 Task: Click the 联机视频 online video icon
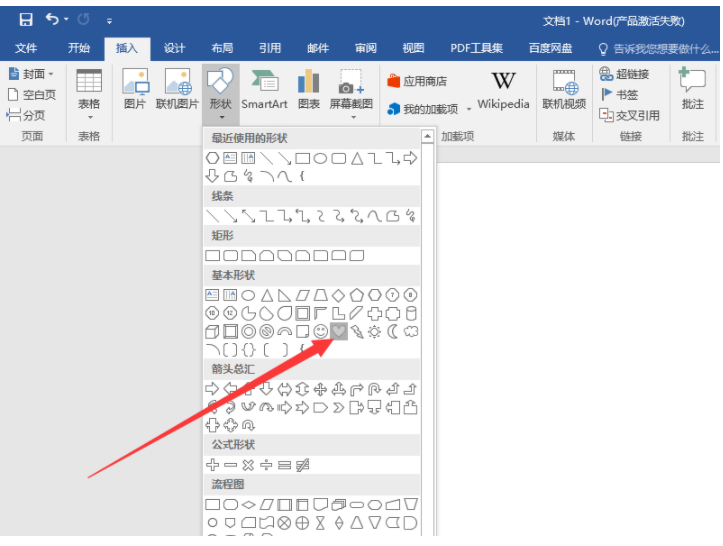coord(565,89)
